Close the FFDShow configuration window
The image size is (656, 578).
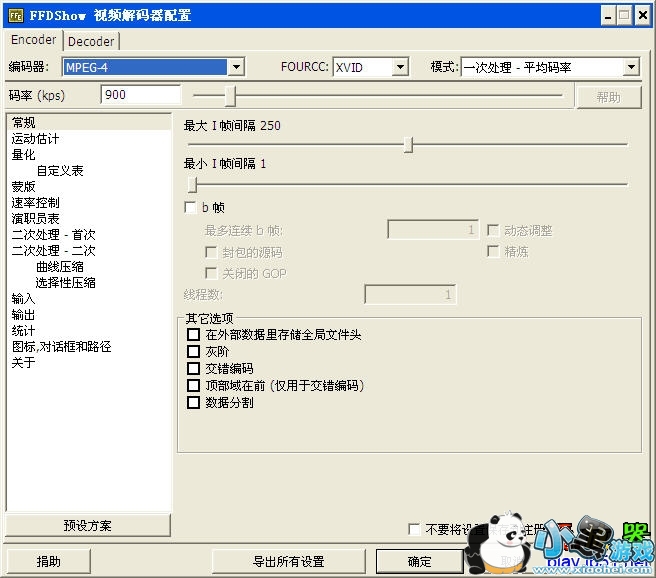(643, 16)
